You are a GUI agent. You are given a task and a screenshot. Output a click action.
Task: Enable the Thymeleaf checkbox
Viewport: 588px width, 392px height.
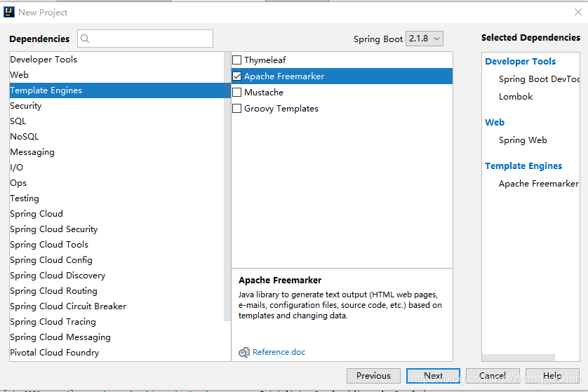237,60
